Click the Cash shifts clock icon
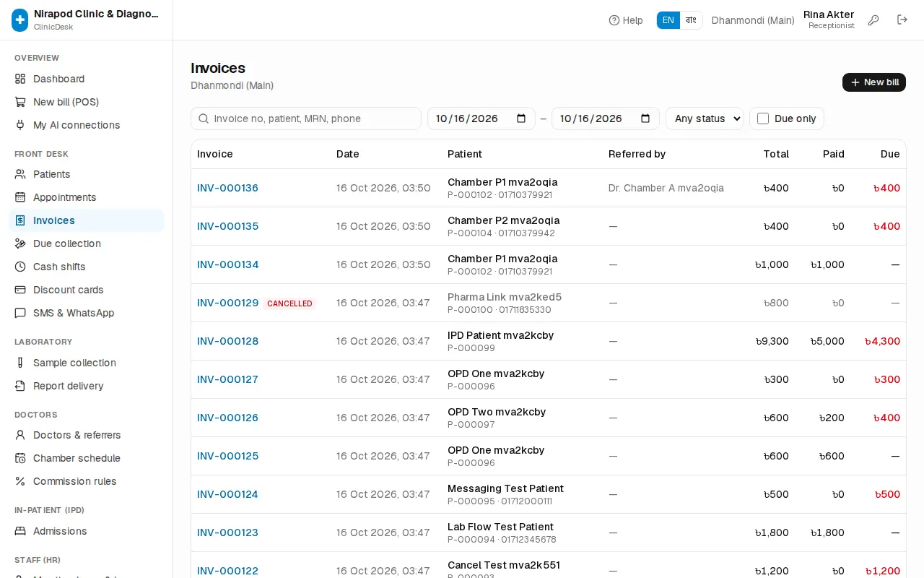Image resolution: width=924 pixels, height=578 pixels. point(20,267)
